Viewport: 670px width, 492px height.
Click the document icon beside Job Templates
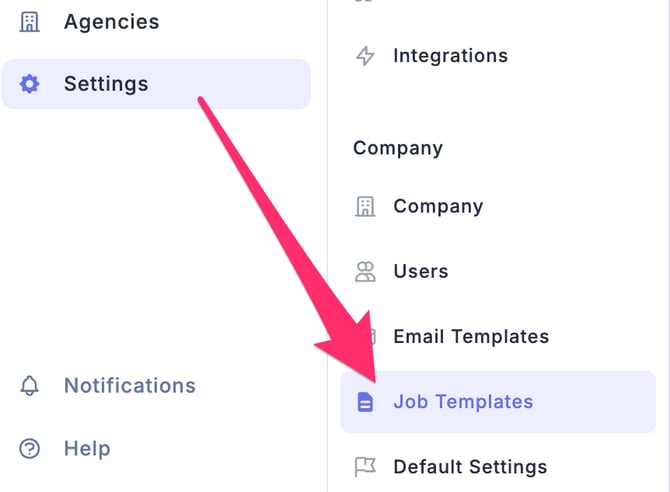point(366,402)
